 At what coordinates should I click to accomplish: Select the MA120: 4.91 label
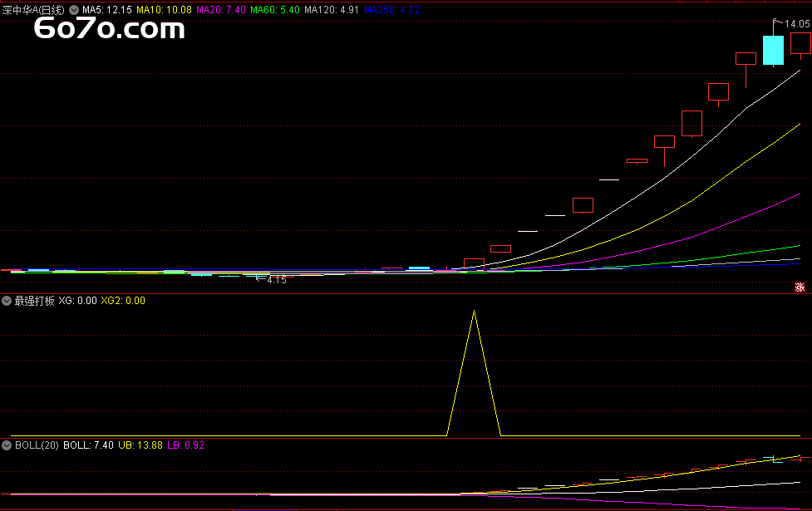tap(332, 10)
